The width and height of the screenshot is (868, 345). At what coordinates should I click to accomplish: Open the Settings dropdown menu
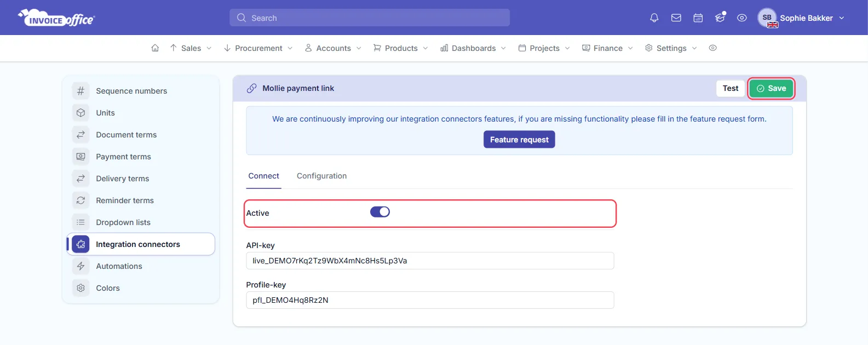pos(671,48)
